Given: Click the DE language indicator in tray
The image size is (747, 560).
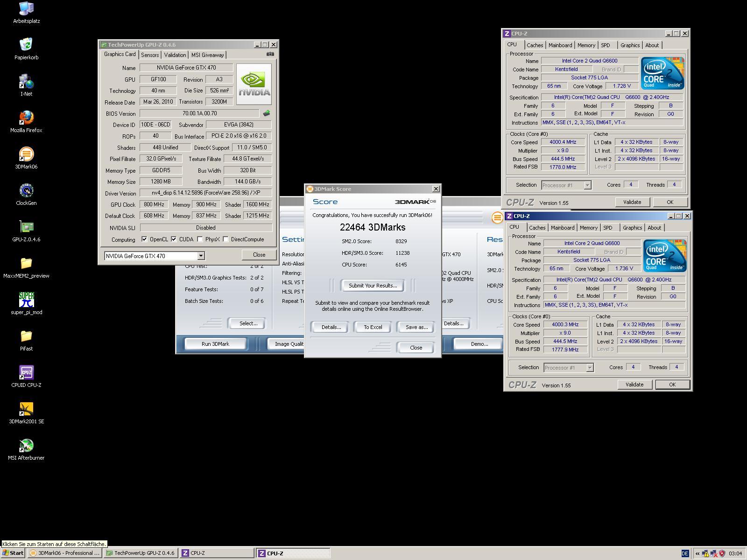Looking at the screenshot, I should (x=685, y=553).
